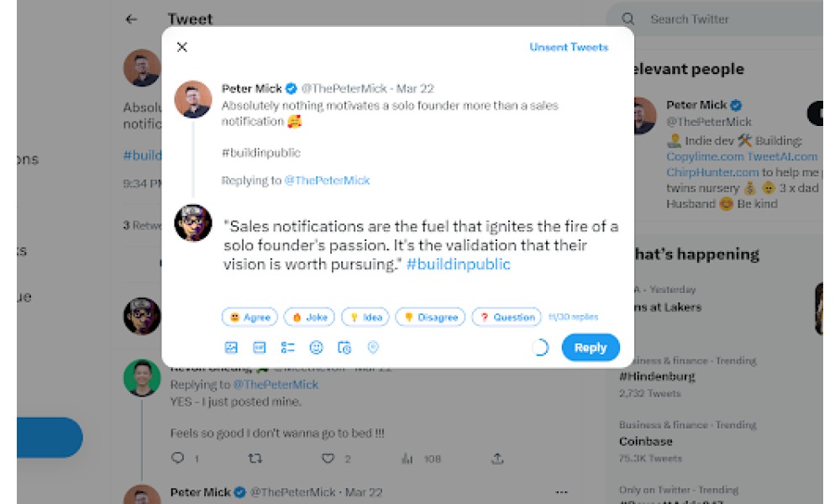Send the reply with the Reply button
This screenshot has width=840, height=504.
(x=591, y=348)
